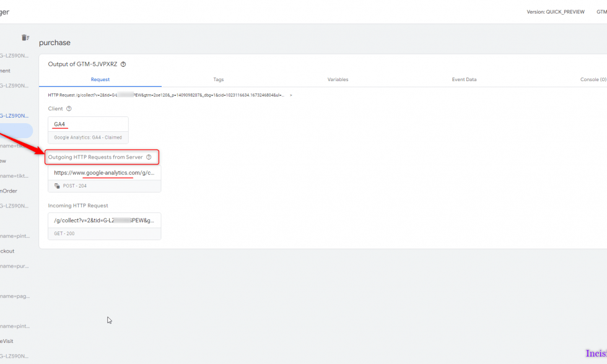Copy the POST - 204 request using the copy icon
Viewport: 607px width, 364px height.
point(56,185)
